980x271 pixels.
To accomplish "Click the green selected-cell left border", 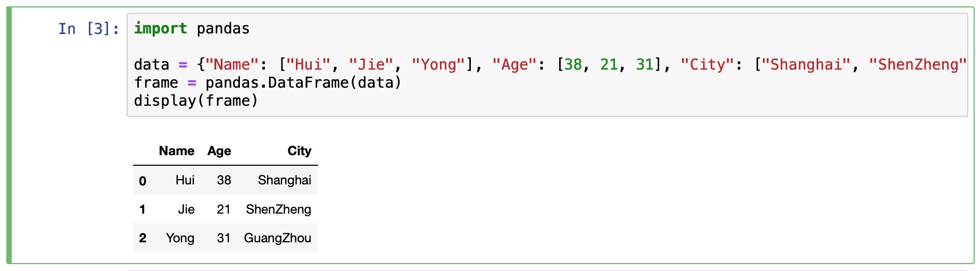I will (9, 135).
